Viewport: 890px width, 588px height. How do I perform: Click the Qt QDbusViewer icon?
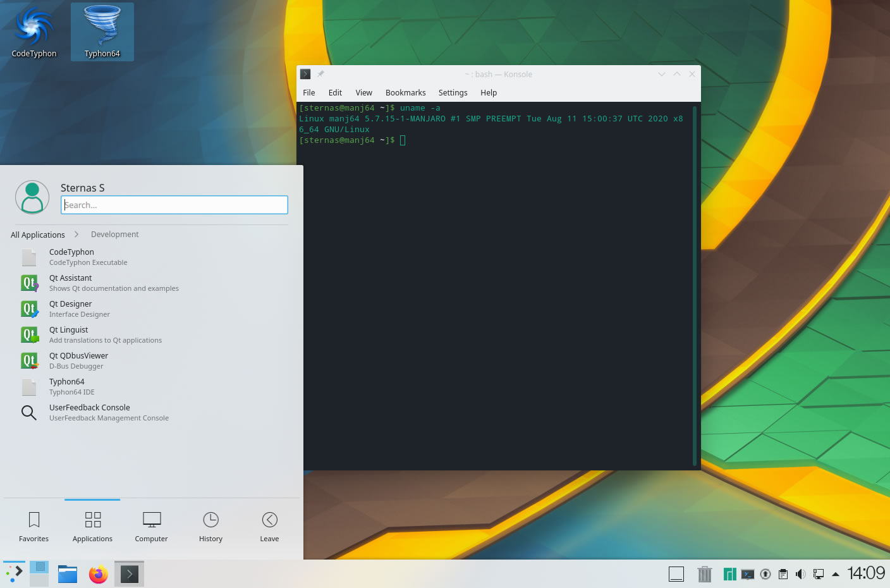(x=29, y=360)
